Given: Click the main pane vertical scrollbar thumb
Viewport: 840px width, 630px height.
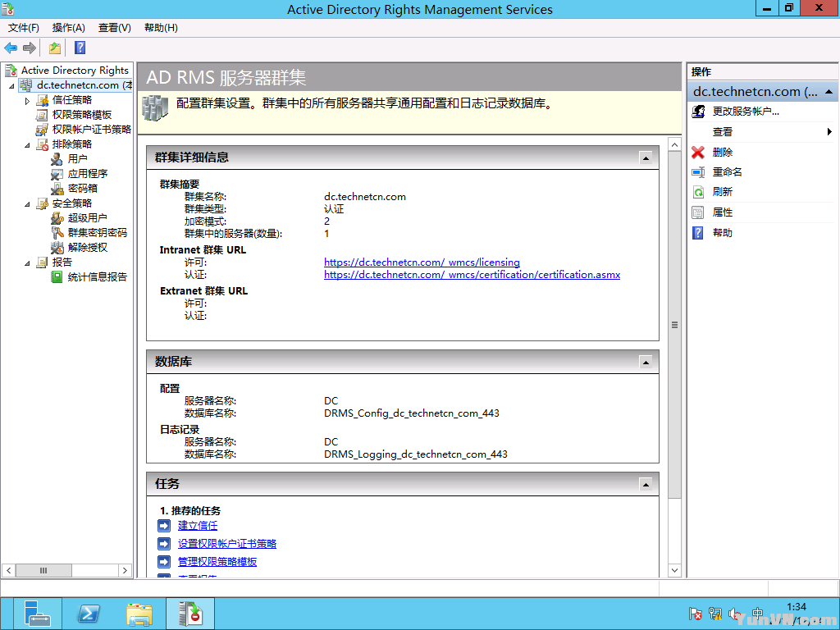Looking at the screenshot, I should pos(674,325).
